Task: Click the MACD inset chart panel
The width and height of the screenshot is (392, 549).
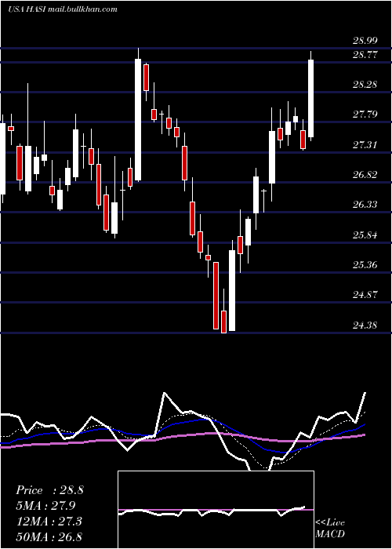Action: (x=216, y=510)
